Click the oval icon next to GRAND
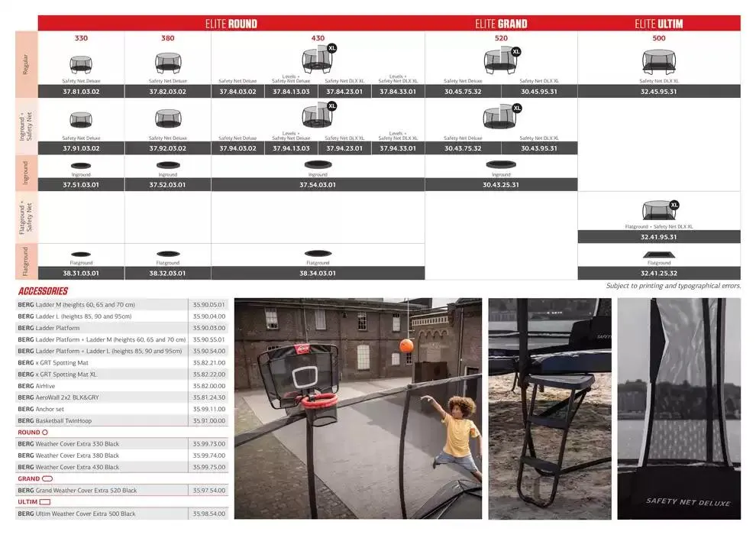 pos(47,479)
